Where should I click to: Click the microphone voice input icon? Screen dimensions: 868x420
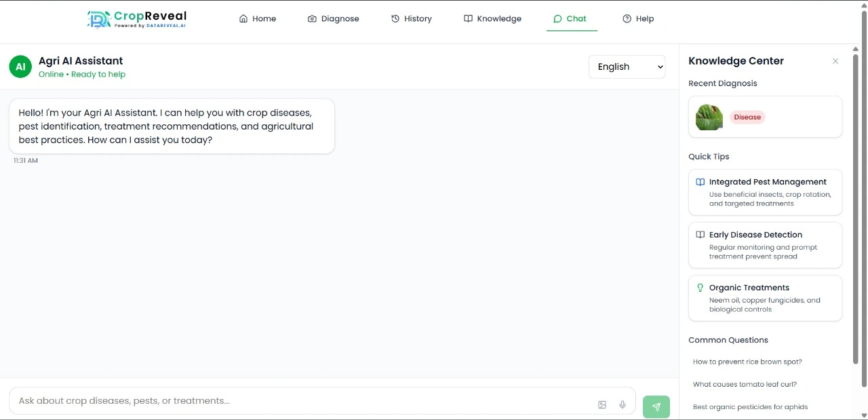tap(622, 404)
